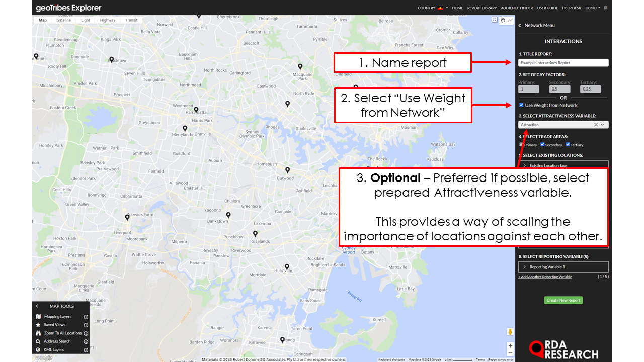Expand Reporting Variable 1
This screenshot has height=362, width=644.
pyautogui.click(x=563, y=267)
